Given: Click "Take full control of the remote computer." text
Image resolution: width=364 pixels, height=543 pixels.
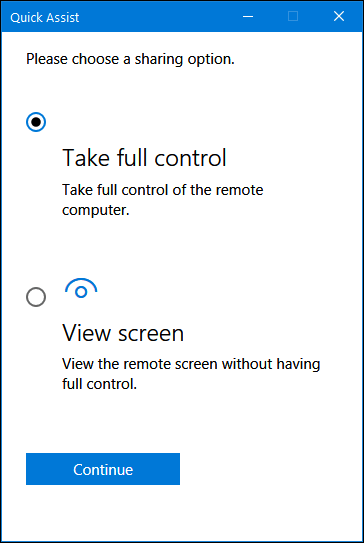Looking at the screenshot, I should tap(163, 200).
